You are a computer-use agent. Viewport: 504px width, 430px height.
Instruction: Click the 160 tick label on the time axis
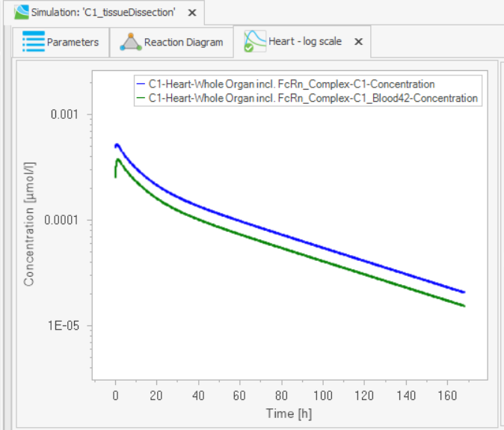pos(447,396)
